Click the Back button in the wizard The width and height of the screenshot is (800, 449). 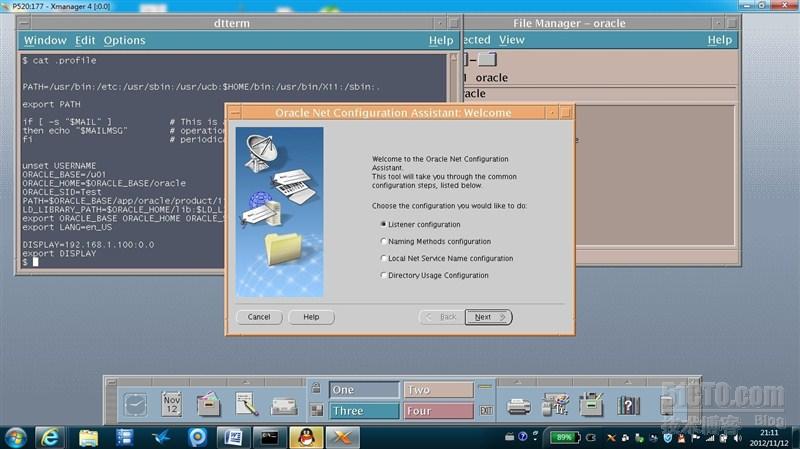441,317
